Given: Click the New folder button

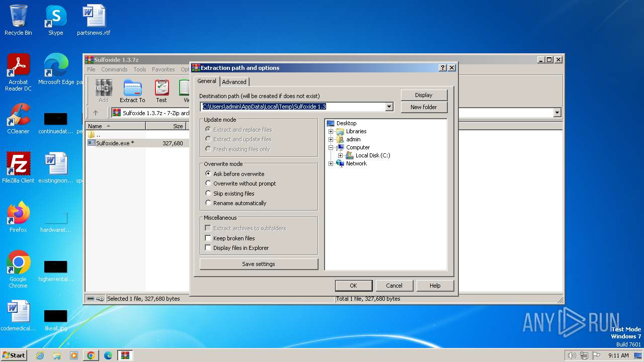Looking at the screenshot, I should 424,107.
